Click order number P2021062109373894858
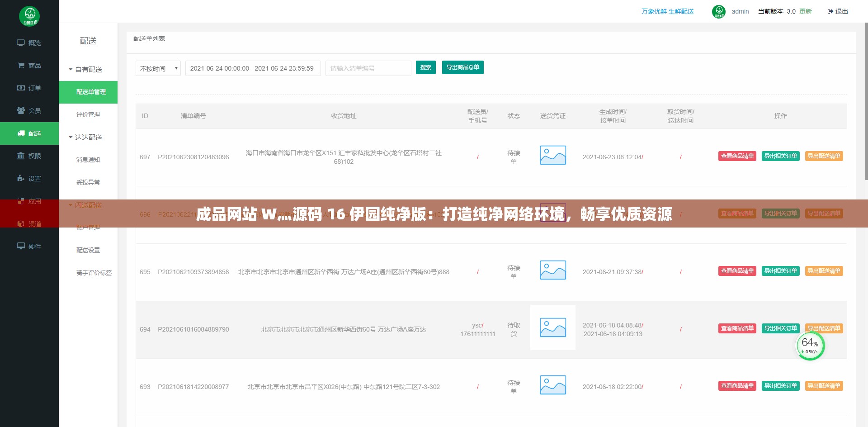868x427 pixels. point(193,272)
